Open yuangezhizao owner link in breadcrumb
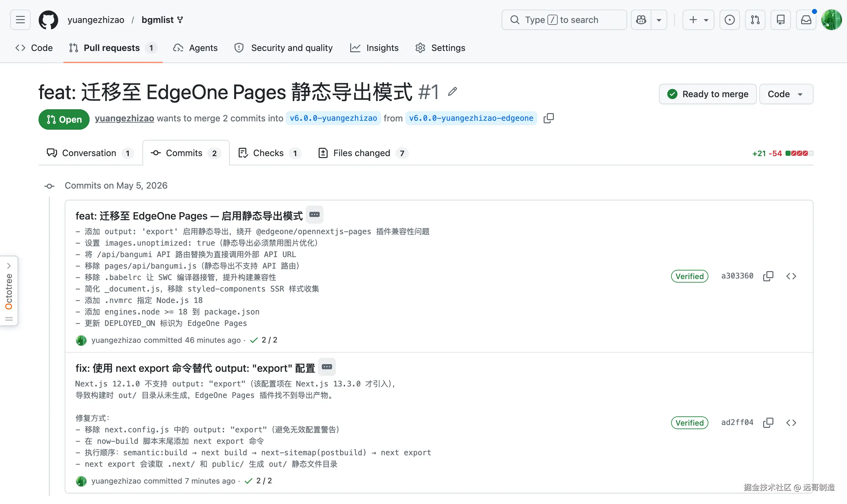847x504 pixels. click(x=96, y=20)
